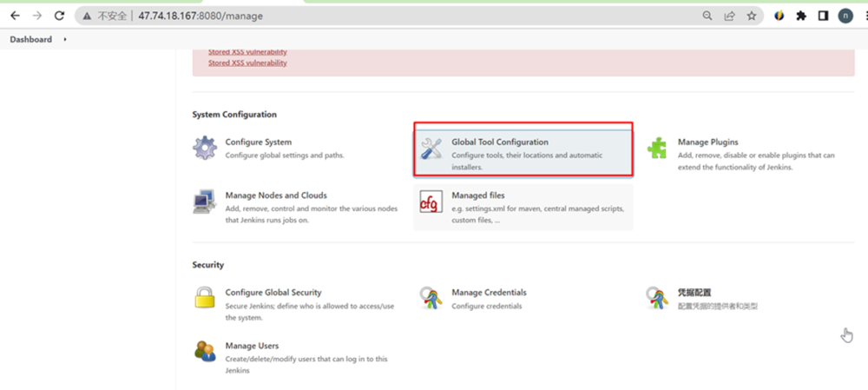The width and height of the screenshot is (868, 390).
Task: Click the Configure Global Security padlock icon
Action: [x=205, y=299]
